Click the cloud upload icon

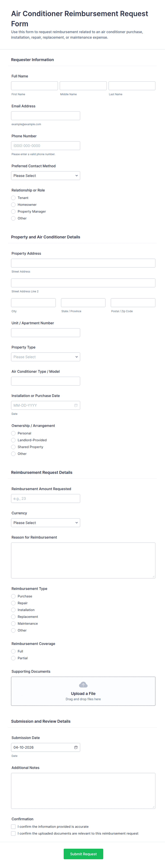coord(83,685)
